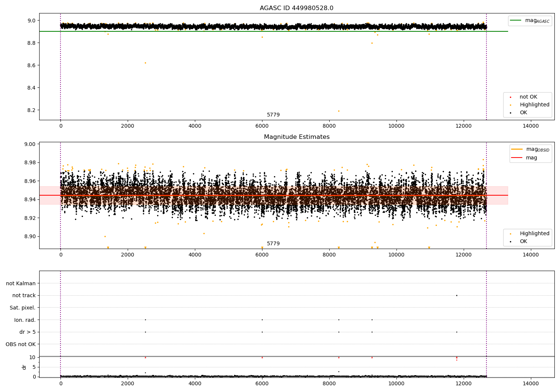Click the 'OK' legend entry in top plot
Image resolution: width=560 pixels, height=392 pixels.
tap(523, 113)
